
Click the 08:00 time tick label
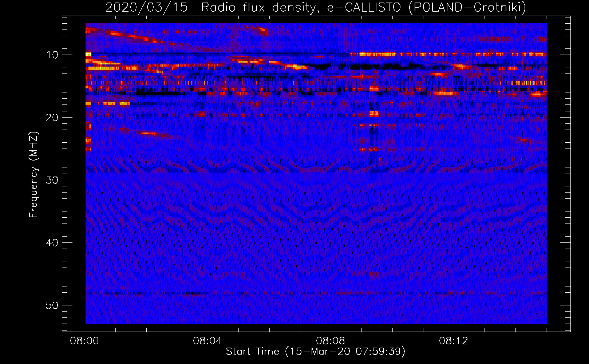85,341
